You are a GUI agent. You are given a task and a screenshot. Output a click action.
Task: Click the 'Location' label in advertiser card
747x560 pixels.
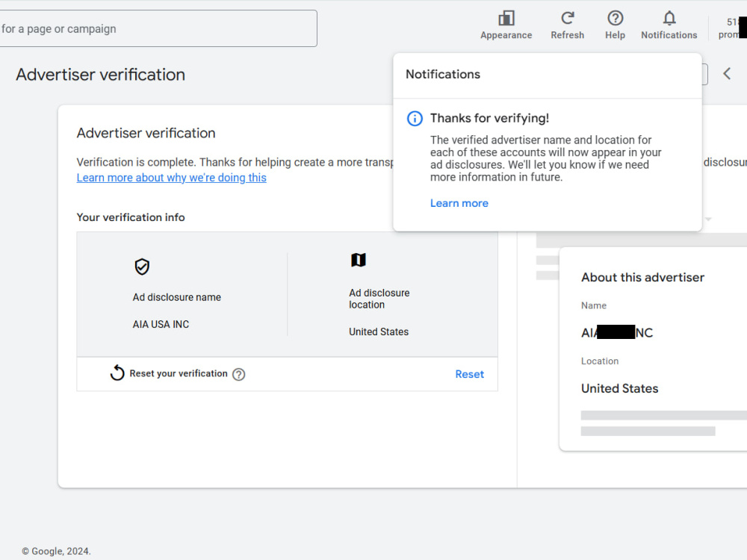599,361
